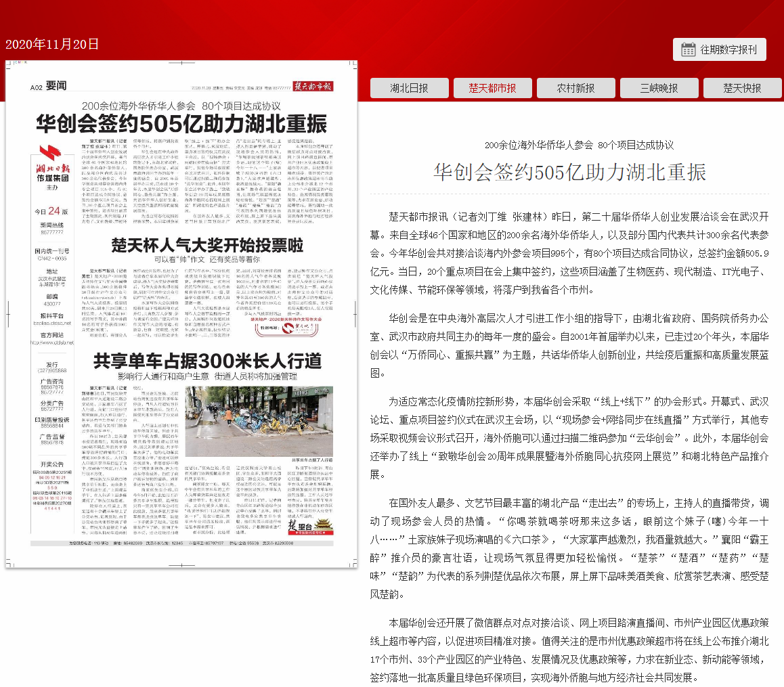Switch to the 三峡晚报 tab
Screen dimensions: 784x687
point(659,88)
